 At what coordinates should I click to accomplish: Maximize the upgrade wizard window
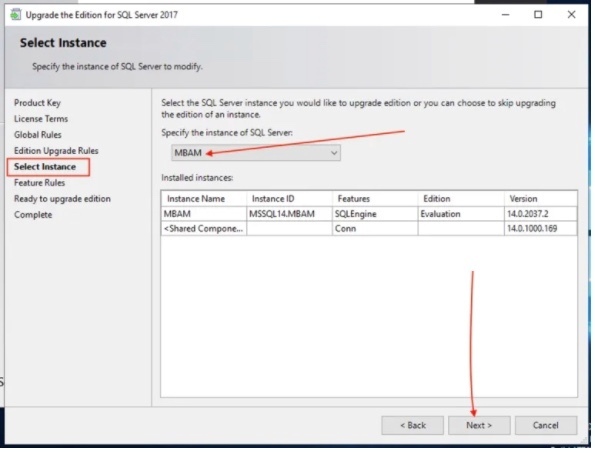point(538,14)
